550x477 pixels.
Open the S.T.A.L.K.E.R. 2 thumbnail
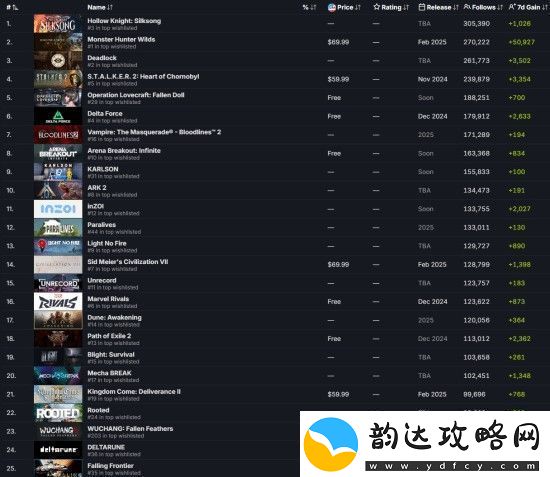point(58,79)
